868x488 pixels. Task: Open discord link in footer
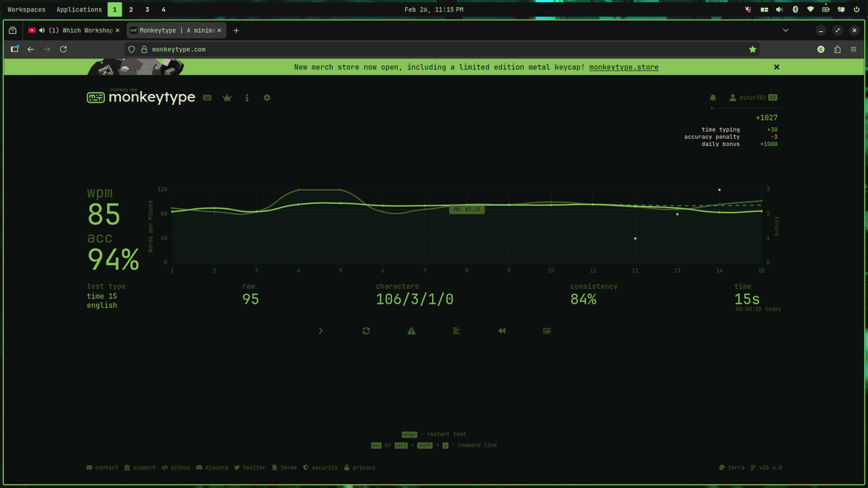pyautogui.click(x=212, y=468)
